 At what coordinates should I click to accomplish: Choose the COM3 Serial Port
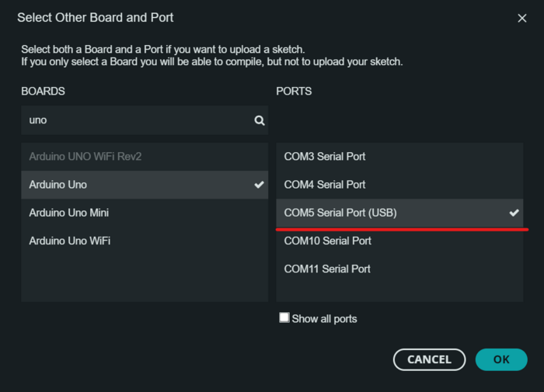325,157
